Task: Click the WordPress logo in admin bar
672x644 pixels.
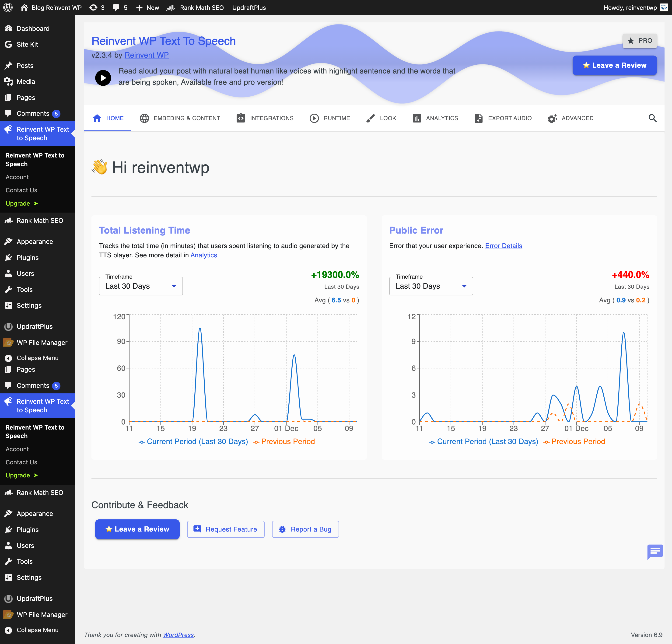Action: pos(8,7)
